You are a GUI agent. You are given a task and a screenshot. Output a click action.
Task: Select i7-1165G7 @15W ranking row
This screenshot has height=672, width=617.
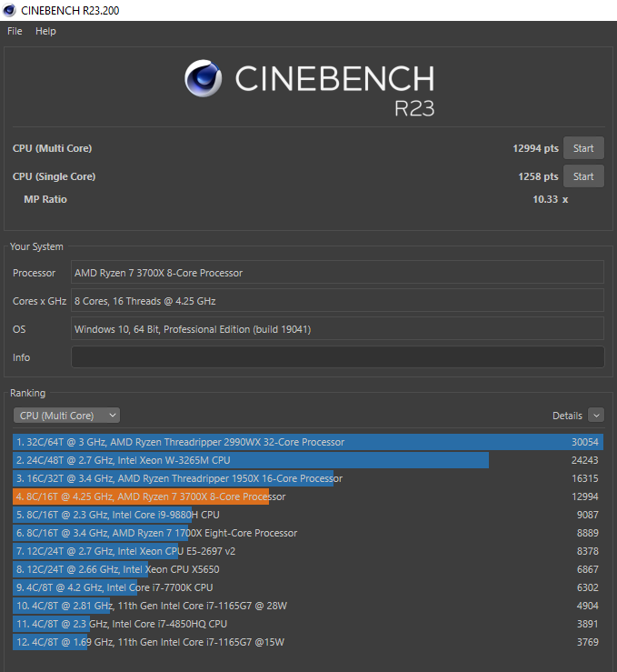click(308, 642)
